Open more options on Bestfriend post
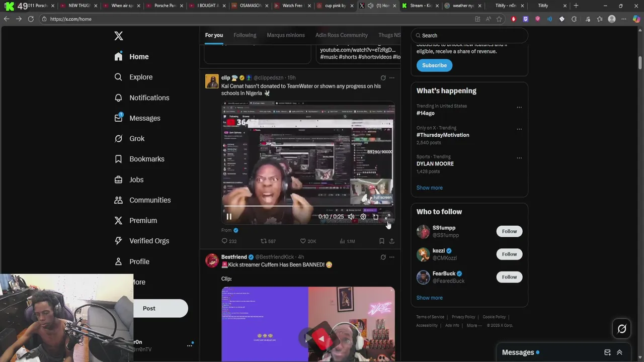The width and height of the screenshot is (644, 362). 392,257
